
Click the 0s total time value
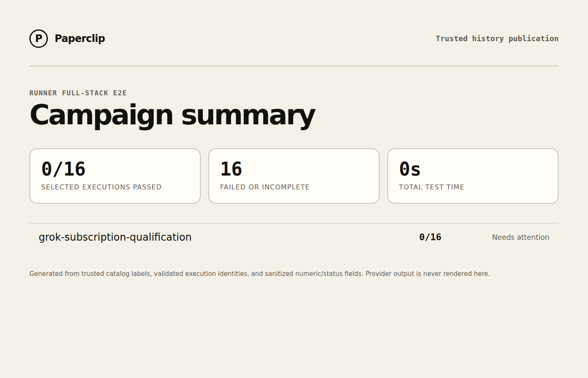coord(410,169)
